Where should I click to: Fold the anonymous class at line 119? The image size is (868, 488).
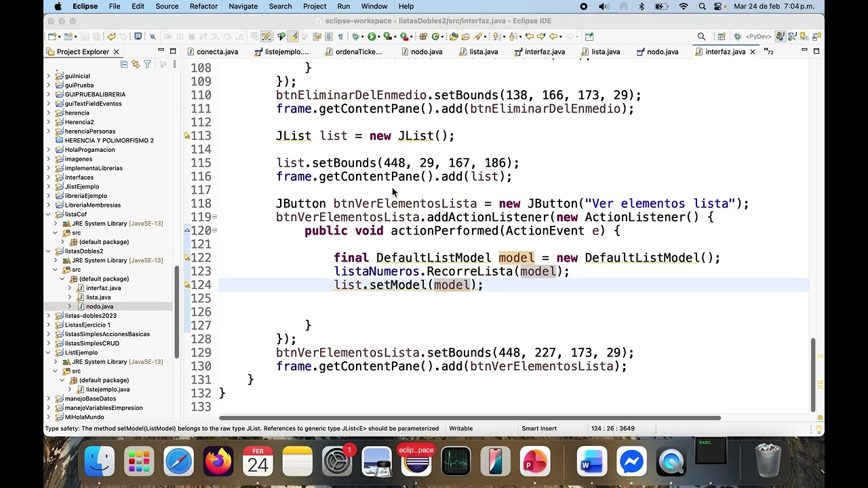[214, 217]
